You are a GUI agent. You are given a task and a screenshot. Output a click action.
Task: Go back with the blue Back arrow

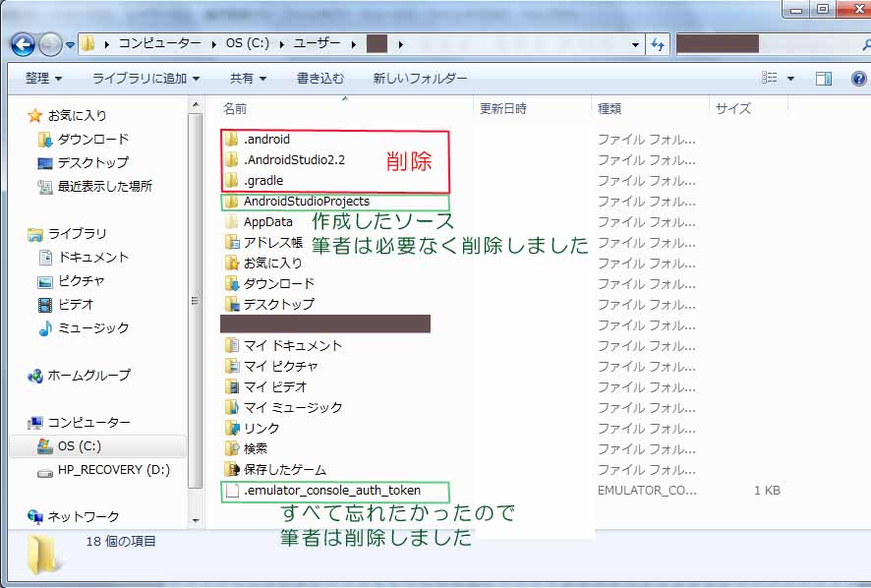(23, 44)
